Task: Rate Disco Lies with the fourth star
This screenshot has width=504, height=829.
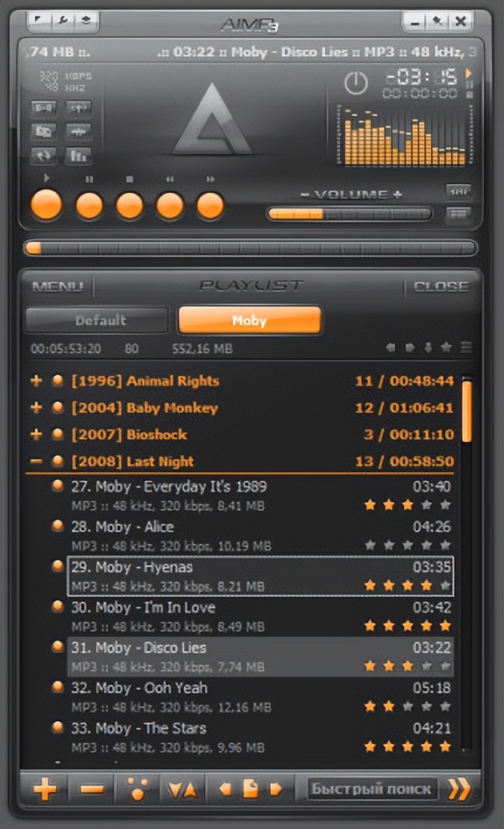Action: click(426, 667)
